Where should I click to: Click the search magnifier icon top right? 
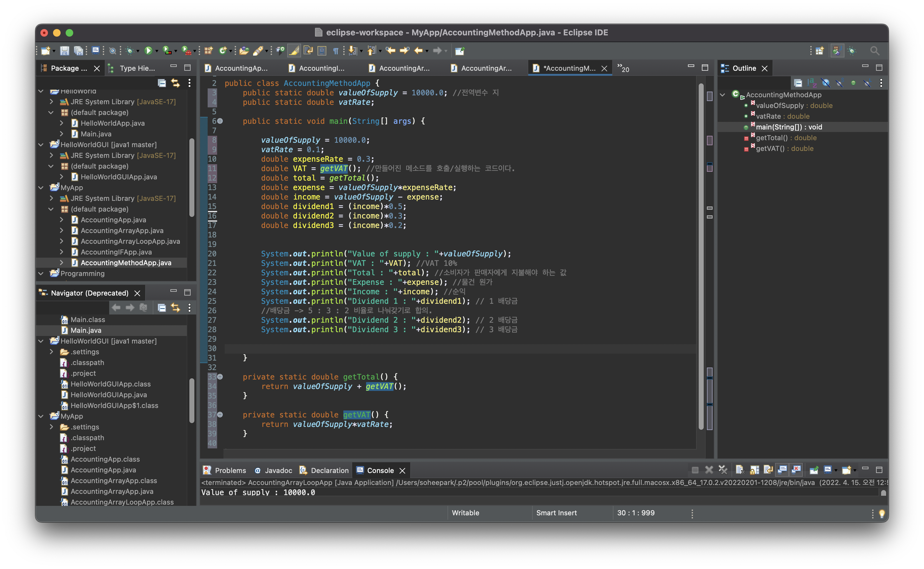click(874, 51)
